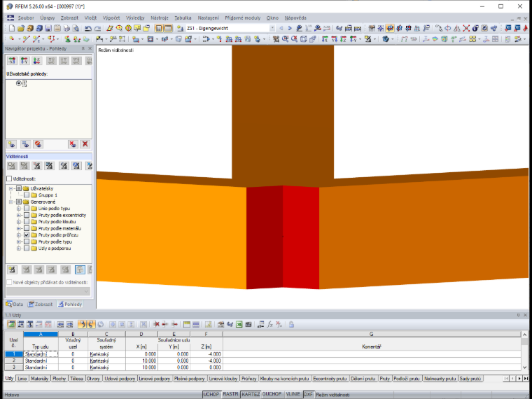Toggle DUCHOP in status bar
The image size is (532, 399).
(x=272, y=394)
